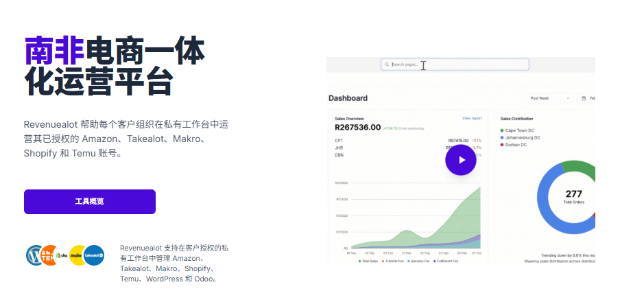The height and width of the screenshot is (302, 644).
Task: Click the Transfer Fee chart legend
Action: click(393, 261)
